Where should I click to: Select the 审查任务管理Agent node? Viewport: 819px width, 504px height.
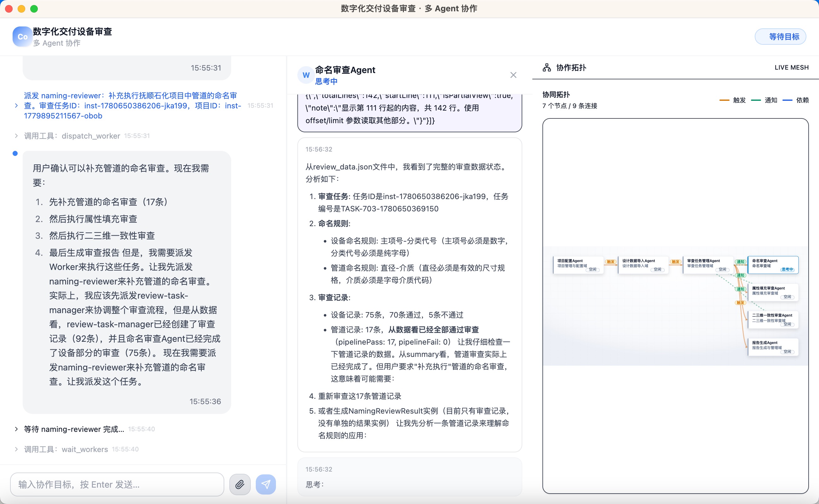708,265
